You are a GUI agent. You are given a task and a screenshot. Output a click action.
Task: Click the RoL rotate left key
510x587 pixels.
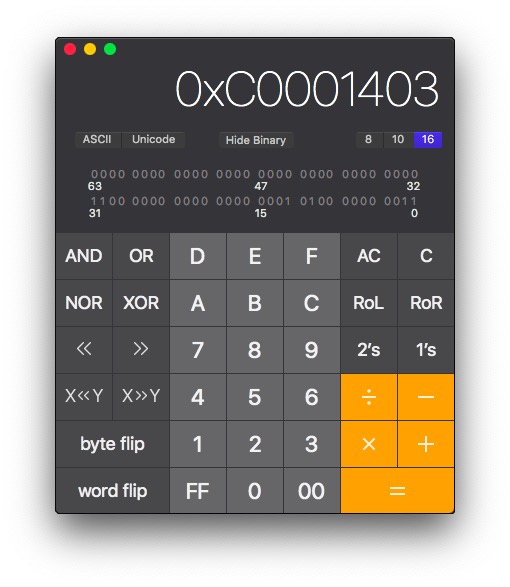(369, 303)
